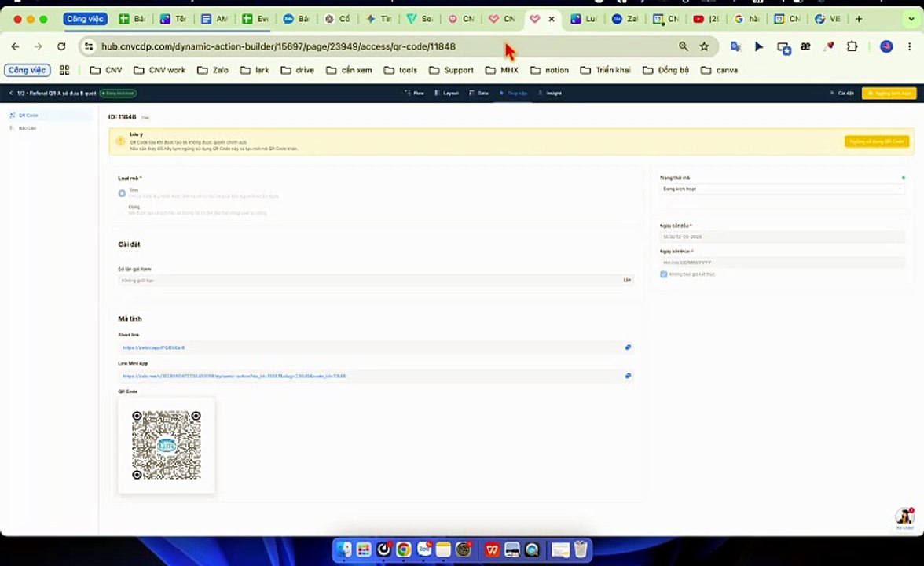Open the Support bookmarks folder
924x566 pixels.
[451, 70]
